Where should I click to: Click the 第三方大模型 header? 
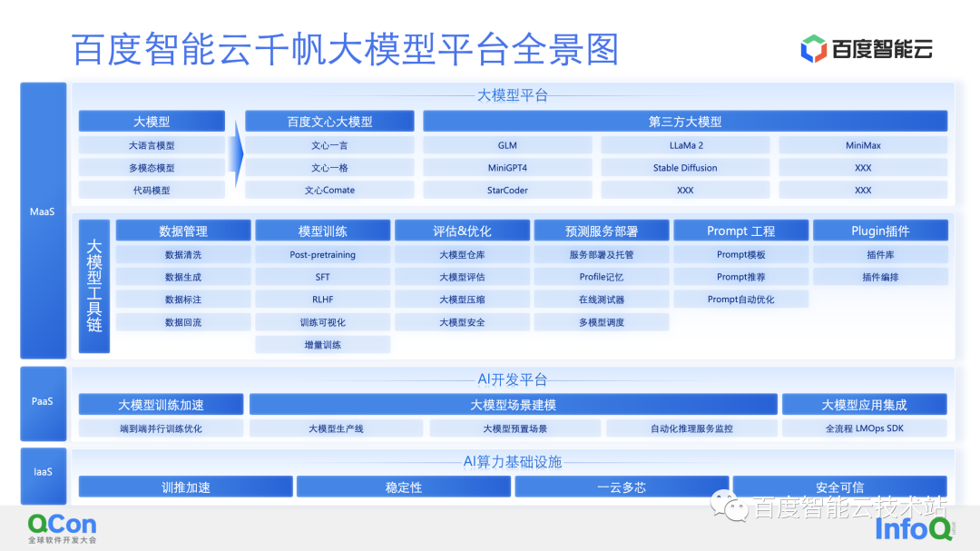pos(685,122)
